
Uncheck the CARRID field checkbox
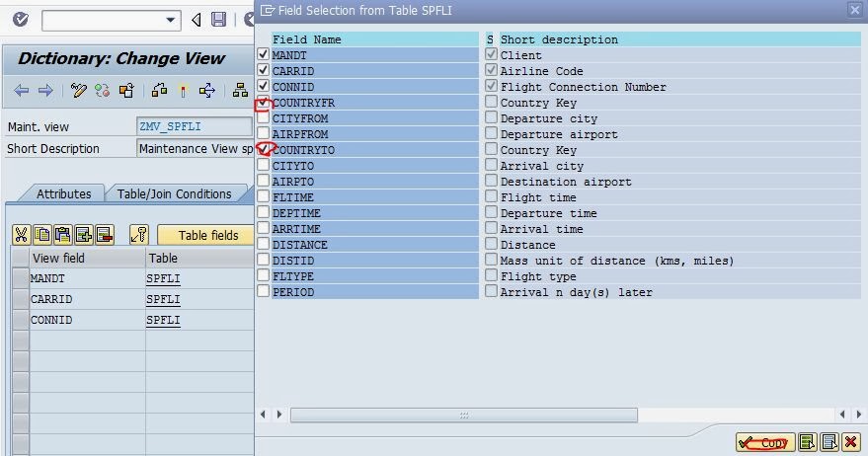263,70
